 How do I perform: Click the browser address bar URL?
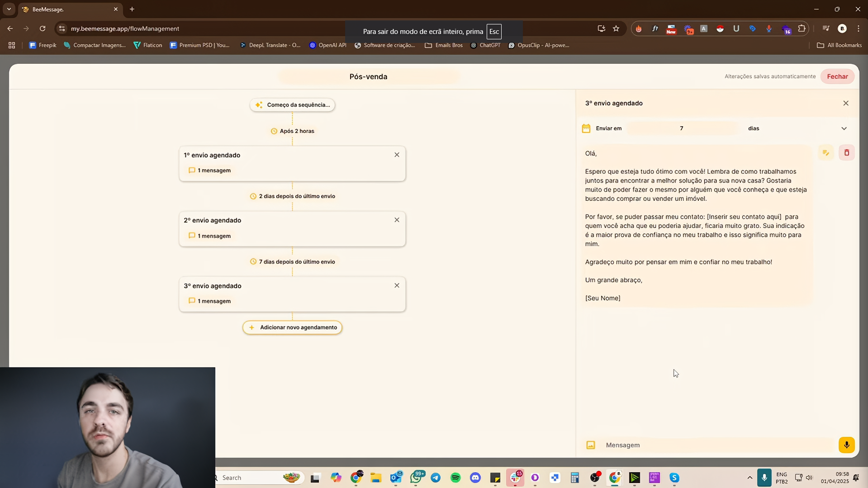pos(125,28)
